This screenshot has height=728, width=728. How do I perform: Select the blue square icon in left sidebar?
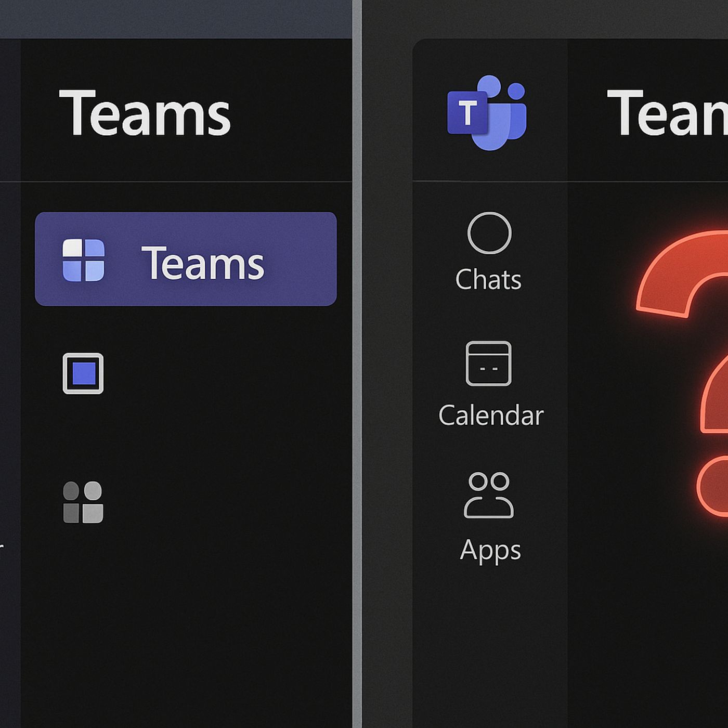[83, 373]
